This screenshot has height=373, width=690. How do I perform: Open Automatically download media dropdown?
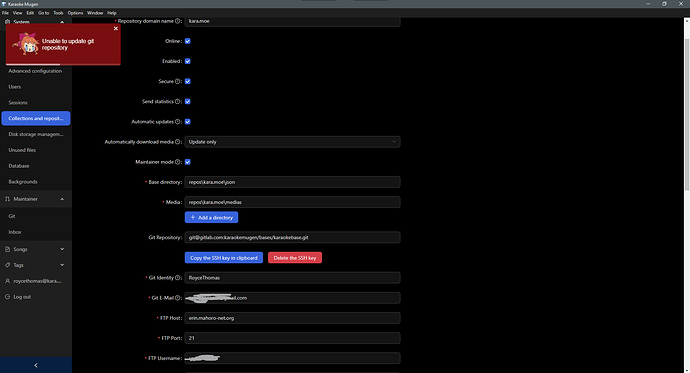tap(292, 142)
